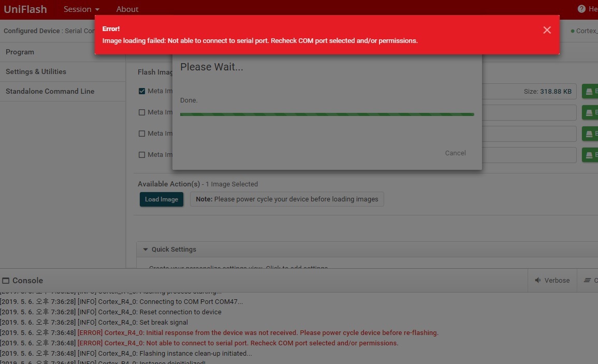Click the Verbose speaker icon
Image resolution: width=598 pixels, height=364 pixels.
538,281
